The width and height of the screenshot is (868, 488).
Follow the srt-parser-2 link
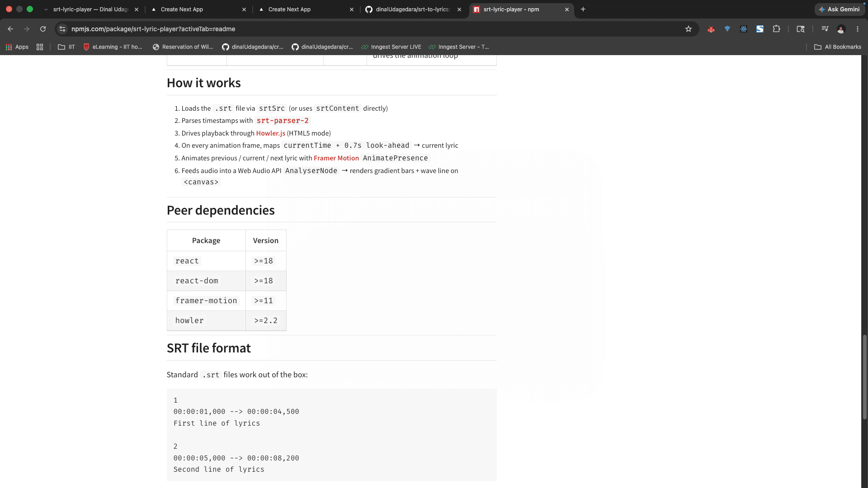pos(283,121)
